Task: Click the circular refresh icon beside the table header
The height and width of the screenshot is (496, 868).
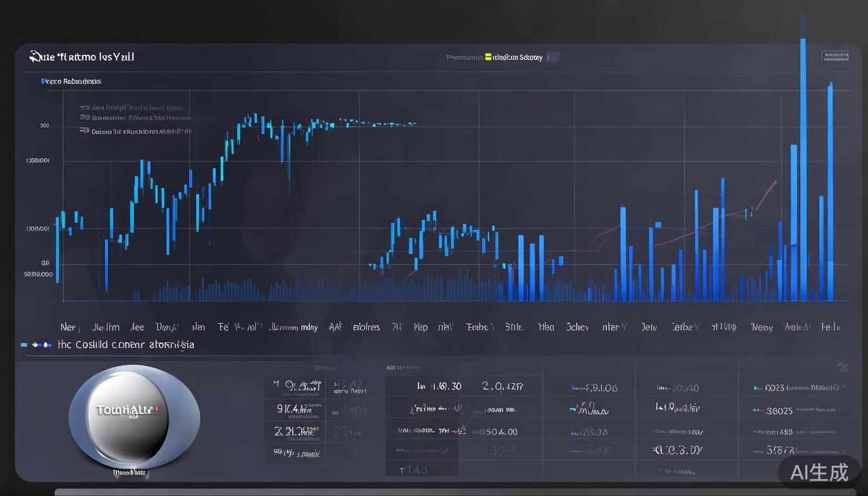Action: click(x=843, y=366)
